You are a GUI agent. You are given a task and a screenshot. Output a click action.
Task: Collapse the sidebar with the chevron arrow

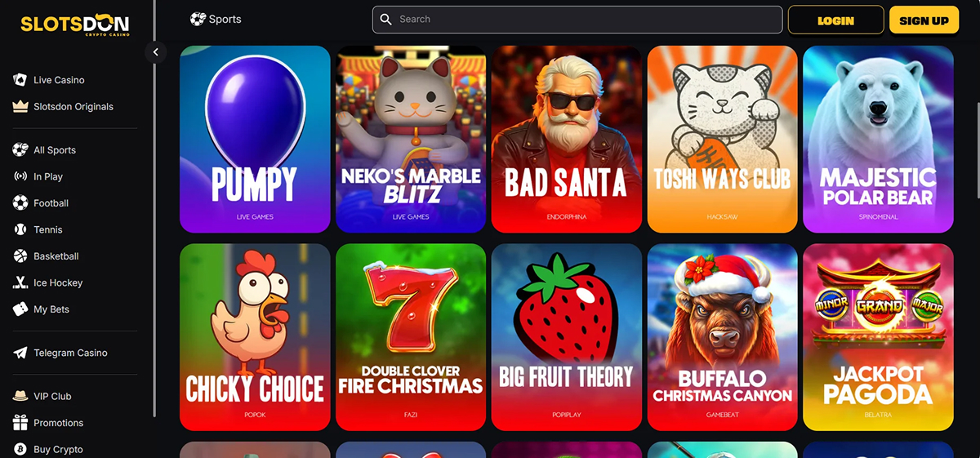[155, 52]
